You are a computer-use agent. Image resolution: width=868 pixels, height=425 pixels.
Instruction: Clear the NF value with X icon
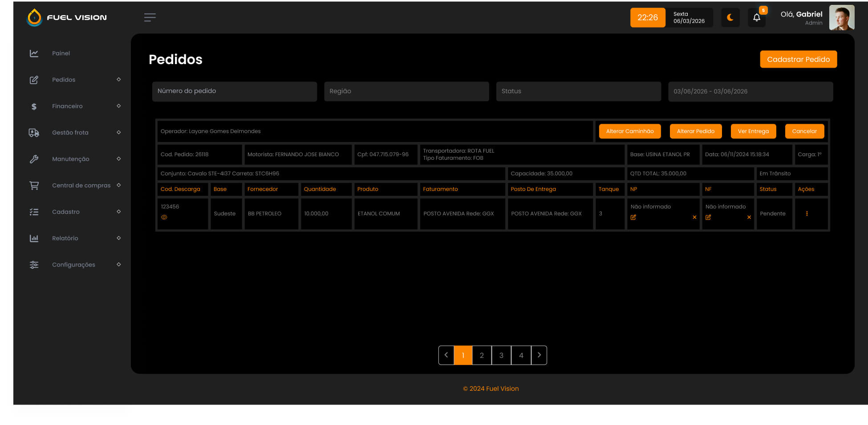[x=749, y=217]
